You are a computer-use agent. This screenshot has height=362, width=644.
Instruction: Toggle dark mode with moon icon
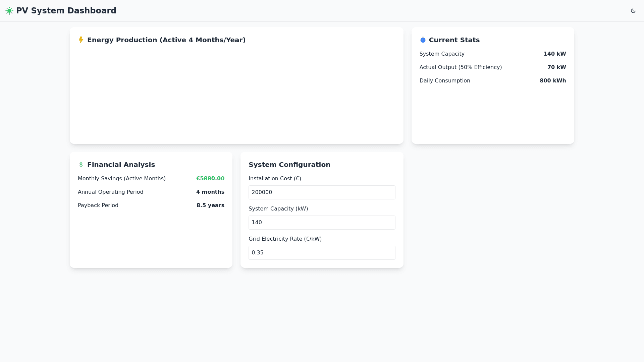coord(633,11)
